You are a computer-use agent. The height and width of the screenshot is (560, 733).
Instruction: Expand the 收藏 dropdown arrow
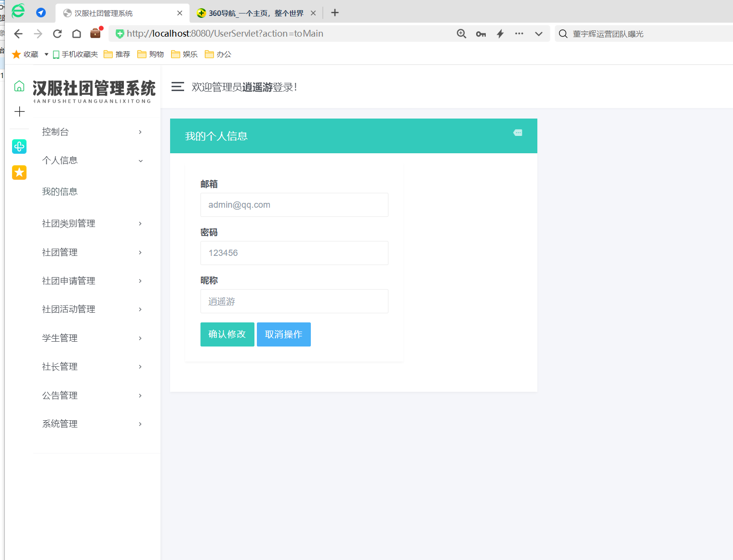[x=46, y=54]
